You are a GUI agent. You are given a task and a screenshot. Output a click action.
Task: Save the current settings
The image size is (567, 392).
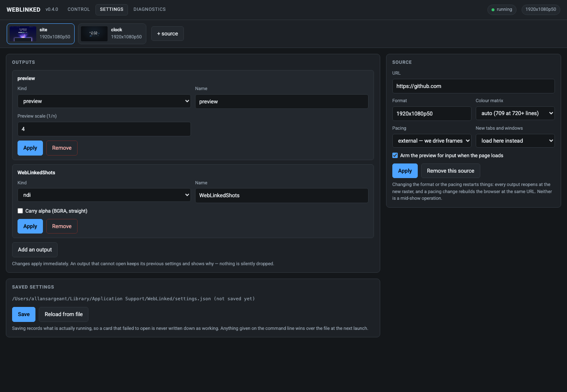tap(24, 314)
